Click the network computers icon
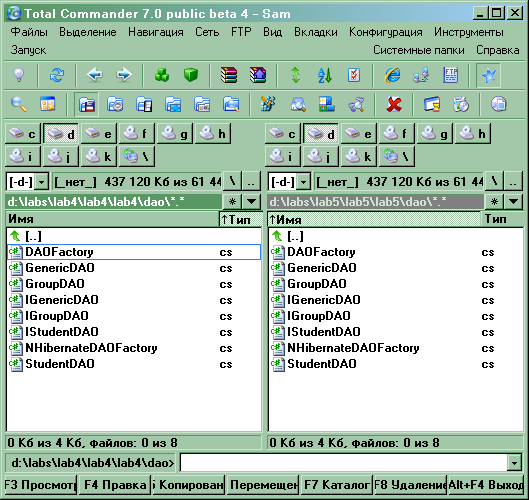The height and width of the screenshot is (500, 529). 421,75
